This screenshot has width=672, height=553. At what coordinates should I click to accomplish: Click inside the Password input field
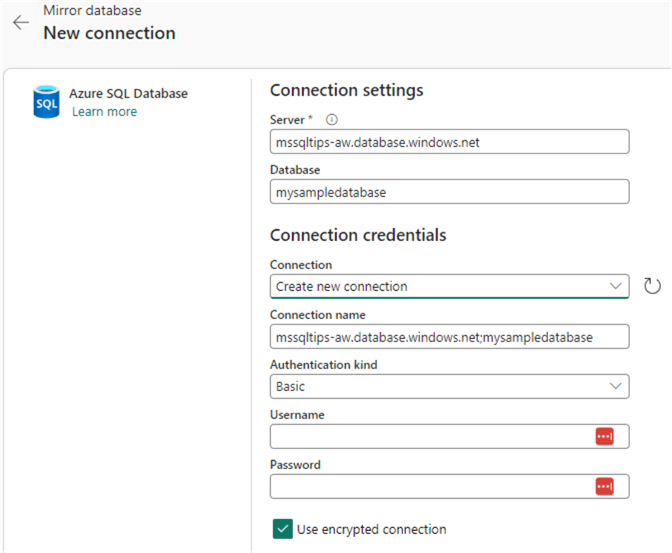[x=430, y=486]
